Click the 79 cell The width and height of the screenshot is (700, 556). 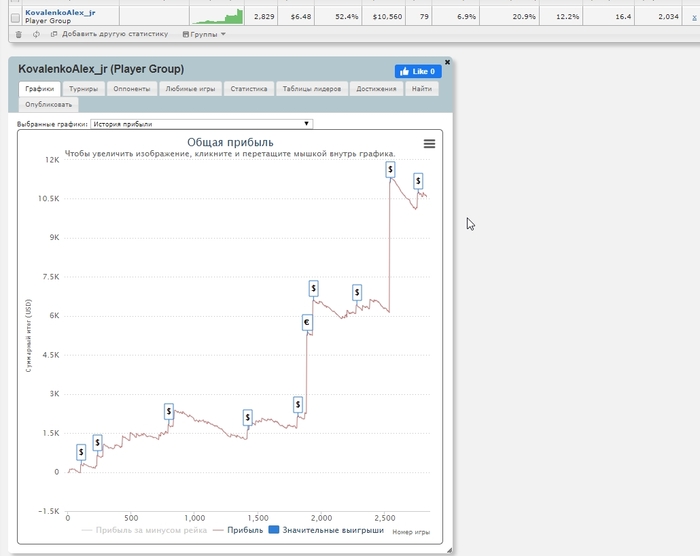[x=419, y=17]
